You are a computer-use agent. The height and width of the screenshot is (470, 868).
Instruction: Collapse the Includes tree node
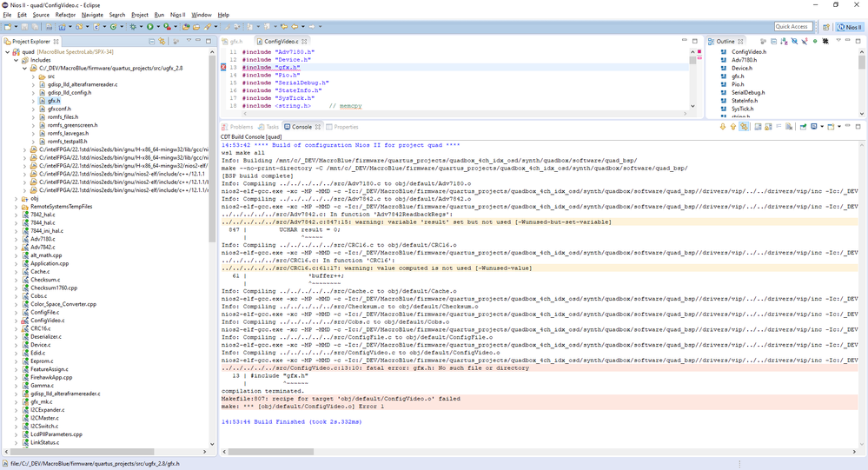(x=16, y=59)
